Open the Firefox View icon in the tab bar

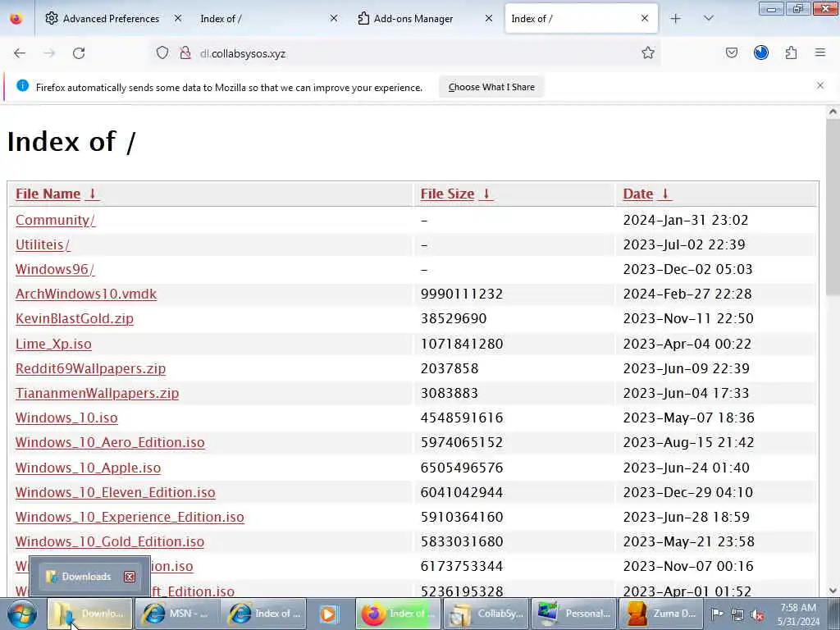pyautogui.click(x=16, y=18)
